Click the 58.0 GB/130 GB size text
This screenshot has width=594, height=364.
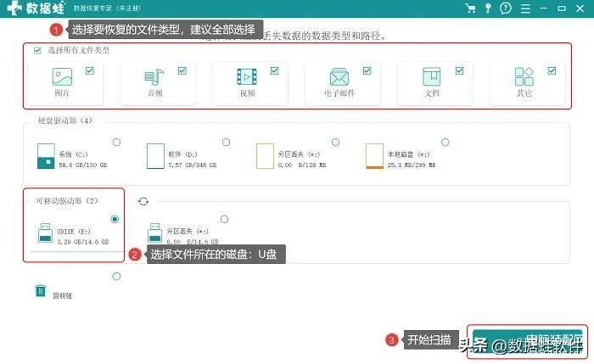pyautogui.click(x=83, y=165)
